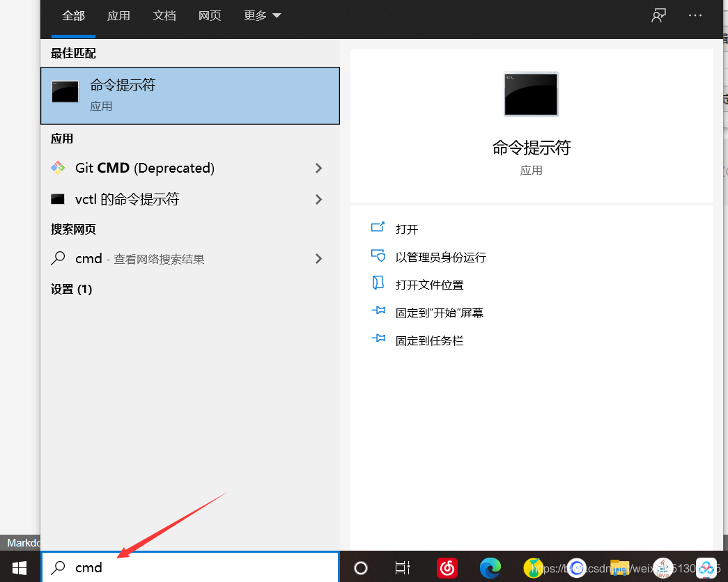The width and height of the screenshot is (728, 582).
Task: Click the Command Prompt icon in best match
Action: 64,91
